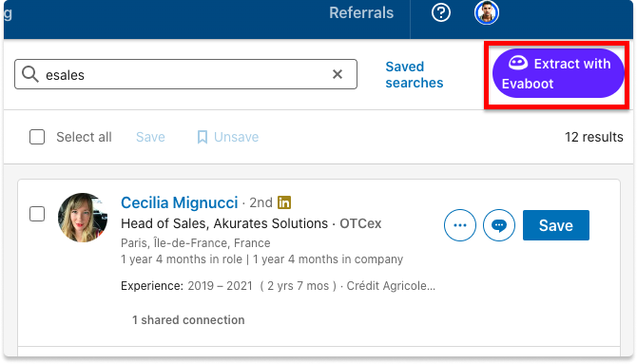Click the Crédit Agricole experience text

pos(391,286)
